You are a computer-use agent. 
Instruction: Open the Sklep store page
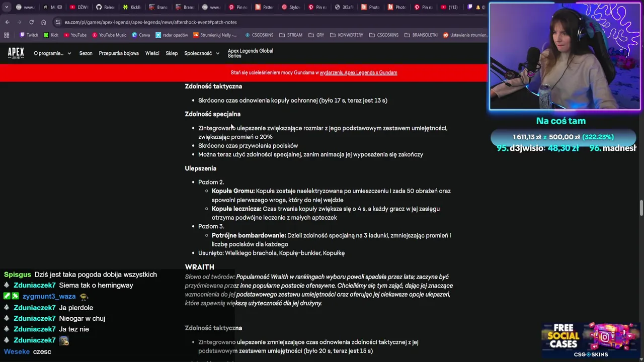click(x=172, y=53)
